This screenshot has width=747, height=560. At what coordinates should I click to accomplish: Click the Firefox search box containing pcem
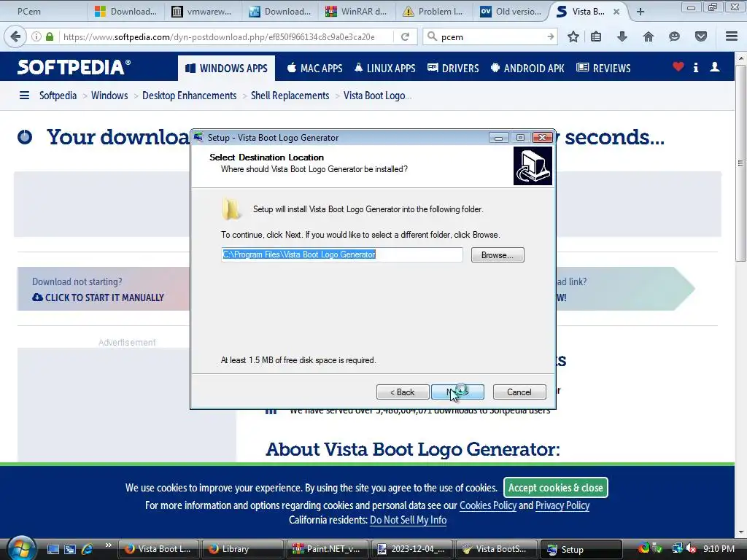tap(491, 36)
